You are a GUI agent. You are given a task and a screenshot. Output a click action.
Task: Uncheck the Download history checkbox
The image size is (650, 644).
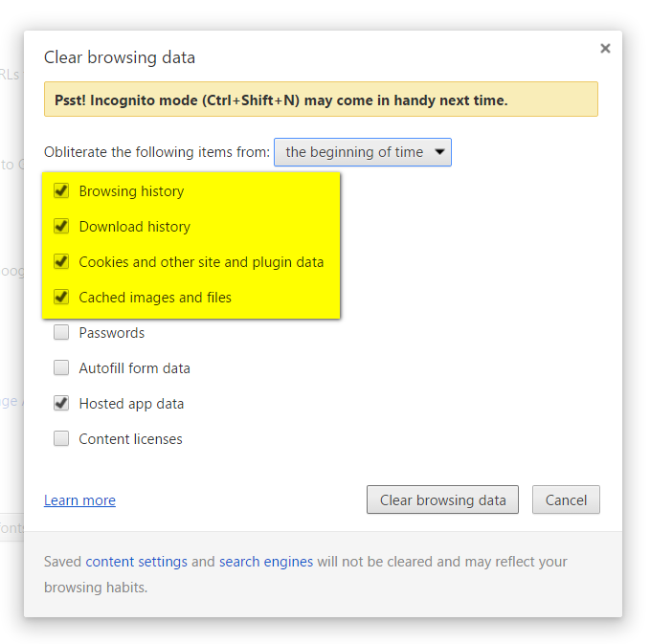coord(61,227)
